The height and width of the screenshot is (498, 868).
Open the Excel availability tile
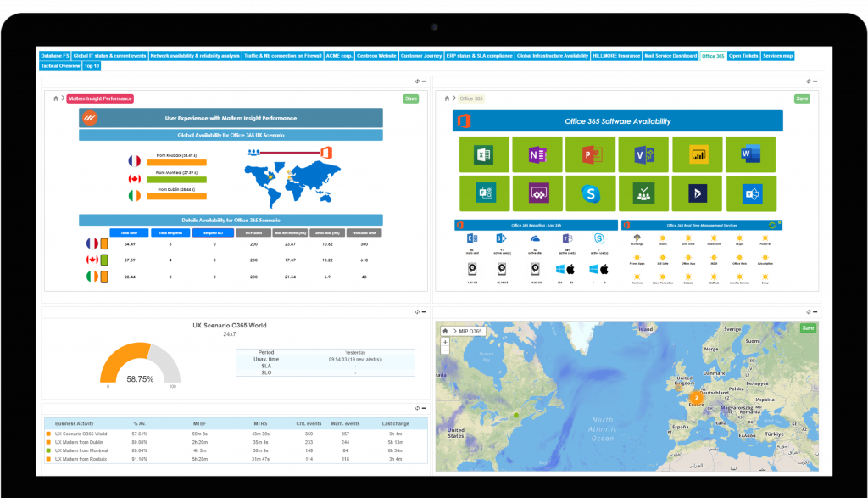point(484,154)
